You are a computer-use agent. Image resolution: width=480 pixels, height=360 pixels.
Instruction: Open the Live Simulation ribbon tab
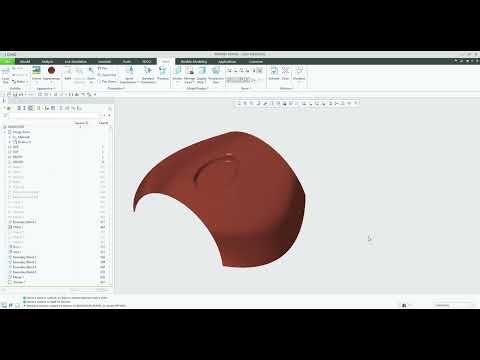click(x=75, y=61)
